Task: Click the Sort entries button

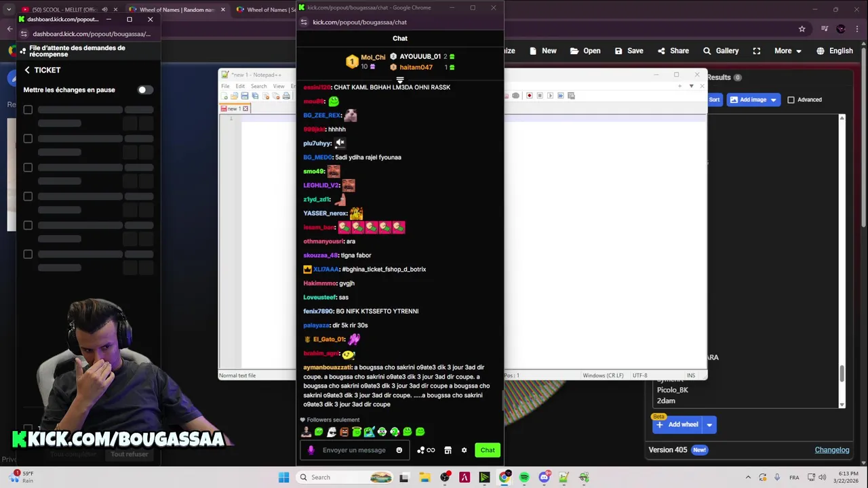Action: pyautogui.click(x=714, y=100)
